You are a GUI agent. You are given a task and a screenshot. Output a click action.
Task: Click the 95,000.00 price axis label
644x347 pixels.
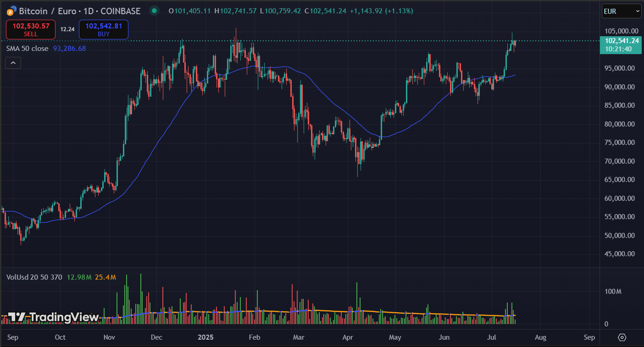click(620, 68)
